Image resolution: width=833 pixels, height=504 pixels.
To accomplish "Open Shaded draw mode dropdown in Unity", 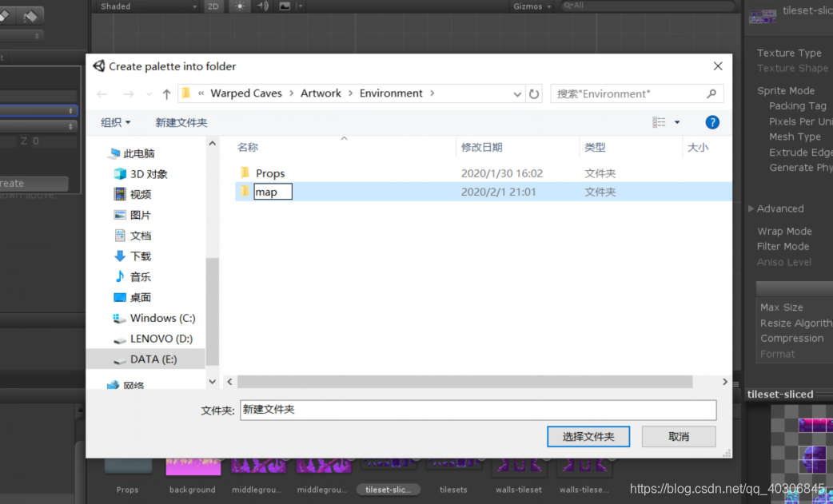I will pos(148,6).
